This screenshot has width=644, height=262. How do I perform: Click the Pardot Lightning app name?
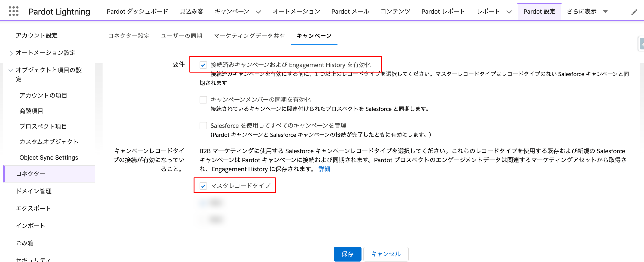[x=59, y=12]
